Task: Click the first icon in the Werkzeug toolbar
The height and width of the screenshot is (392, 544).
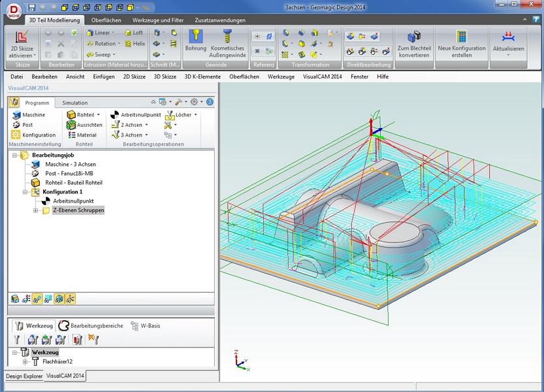Action: tap(17, 339)
